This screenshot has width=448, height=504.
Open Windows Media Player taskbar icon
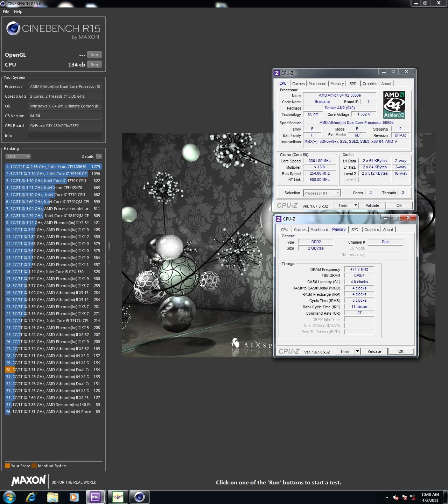(x=74, y=497)
